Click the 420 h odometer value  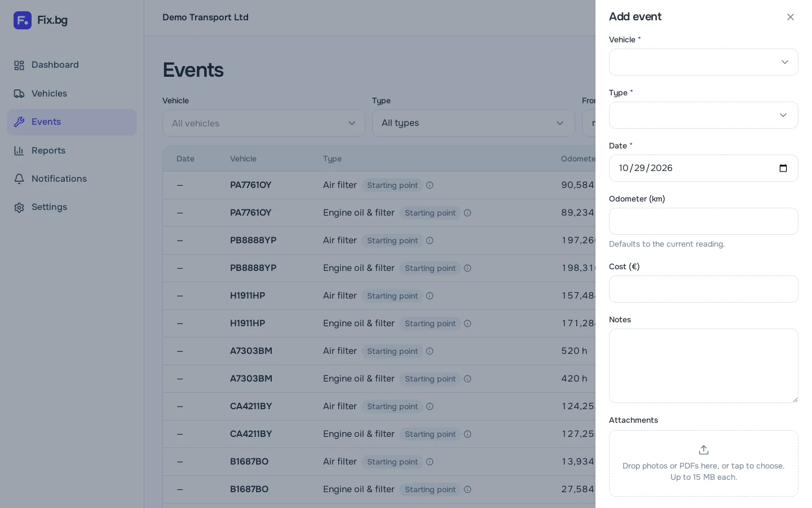coord(574,379)
